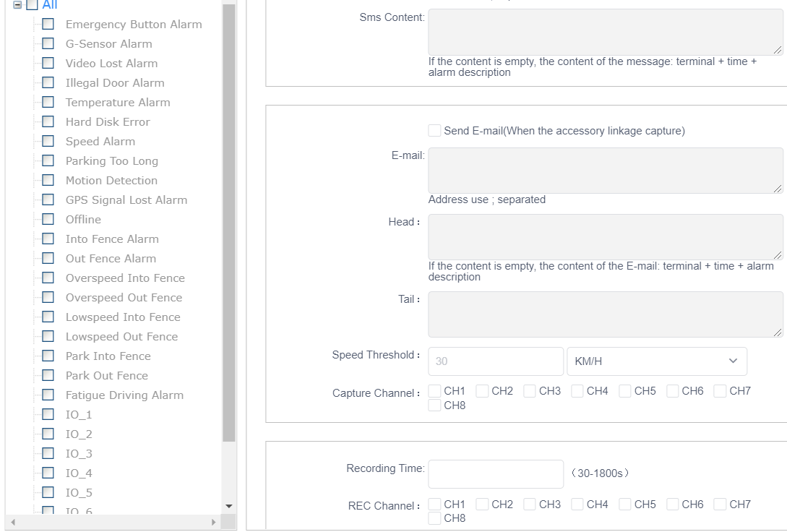Tick the IO_2 alarm checkbox

click(48, 434)
